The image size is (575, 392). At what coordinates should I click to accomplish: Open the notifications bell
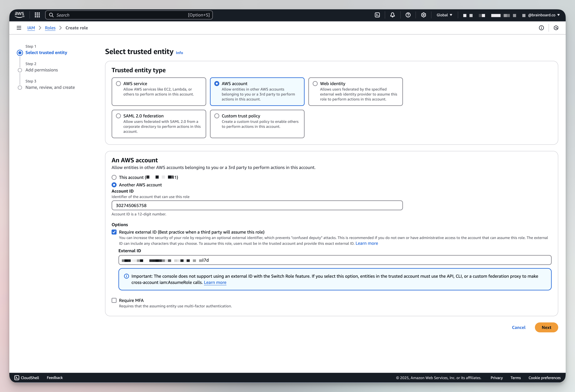392,15
